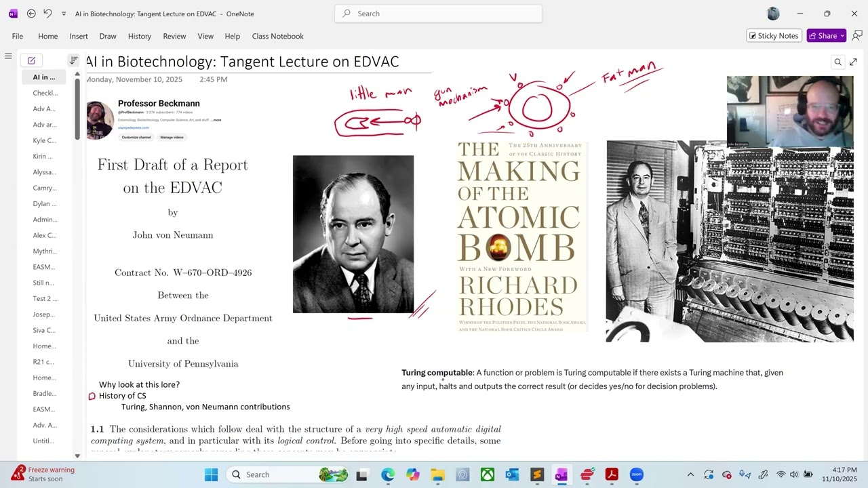The width and height of the screenshot is (868, 488).
Task: Open Sticky Notes
Action: [773, 36]
